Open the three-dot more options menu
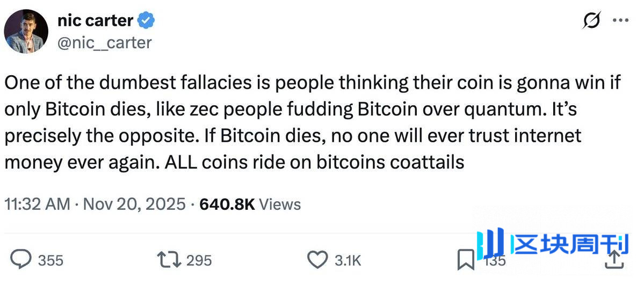The width and height of the screenshot is (644, 285). [620, 20]
